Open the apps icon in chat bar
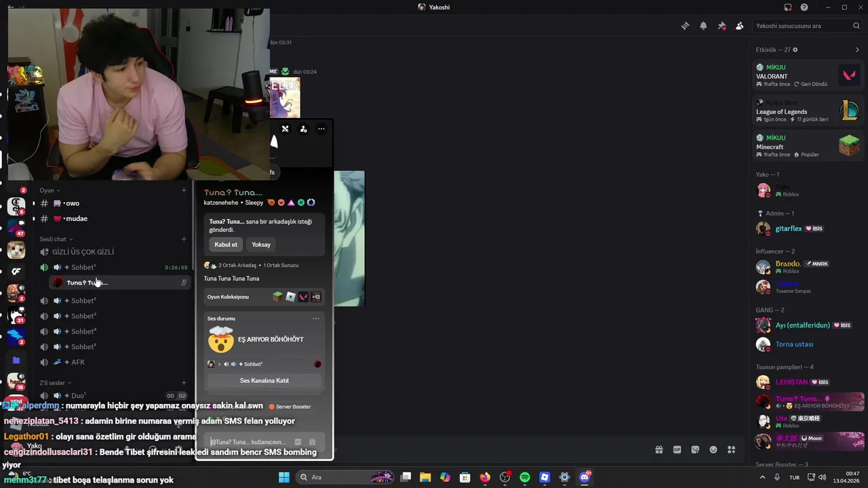 (732, 449)
